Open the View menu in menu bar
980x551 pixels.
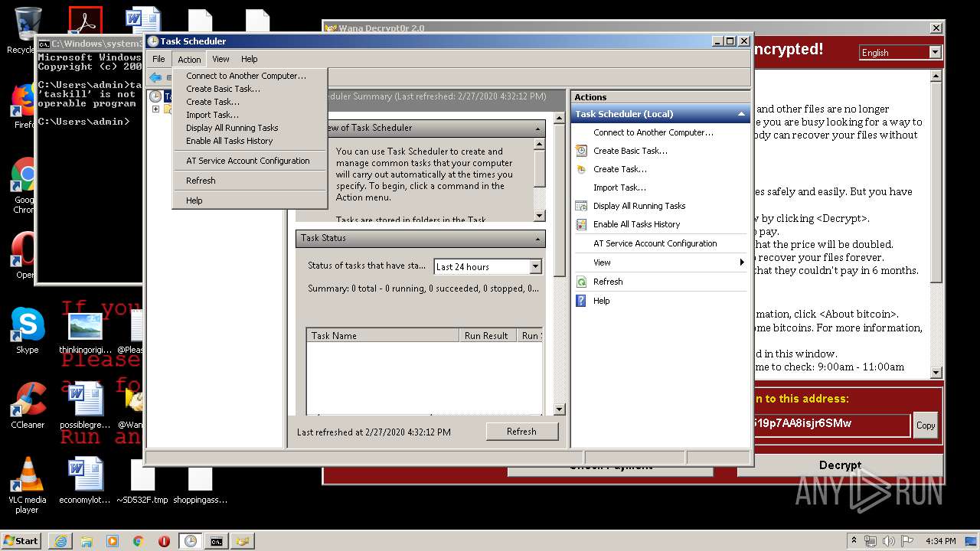[220, 59]
